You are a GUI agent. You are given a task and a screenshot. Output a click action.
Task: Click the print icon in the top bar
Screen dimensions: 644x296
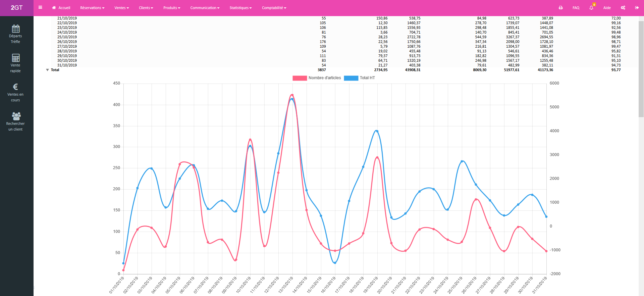(560, 8)
